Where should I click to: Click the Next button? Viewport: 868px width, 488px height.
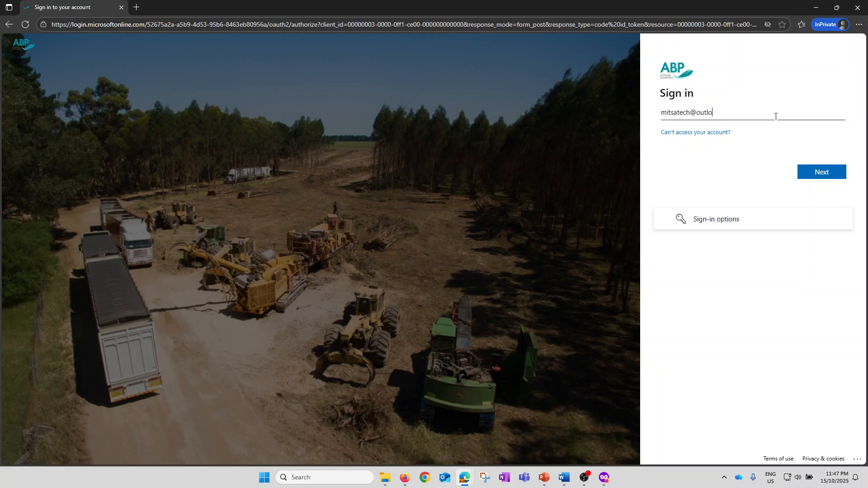point(821,172)
